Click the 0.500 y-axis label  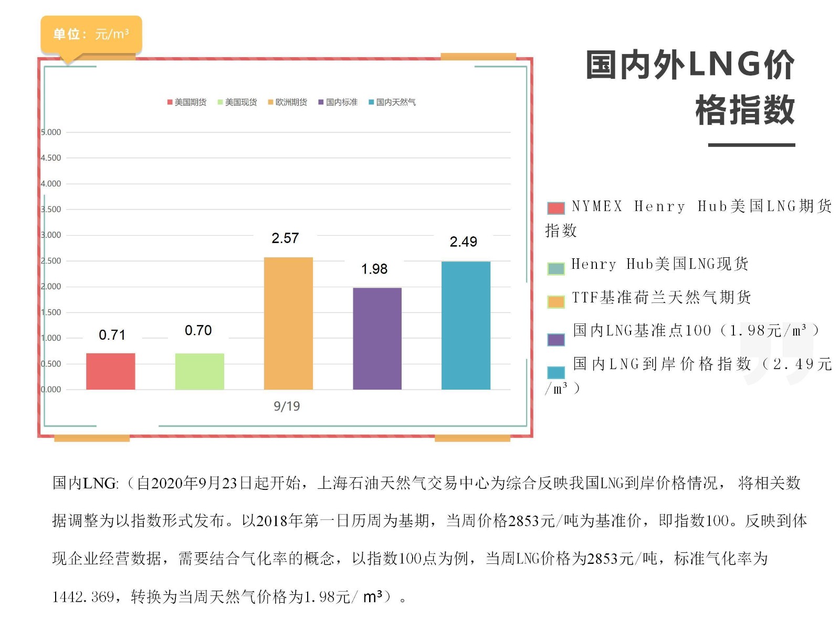pos(51,364)
